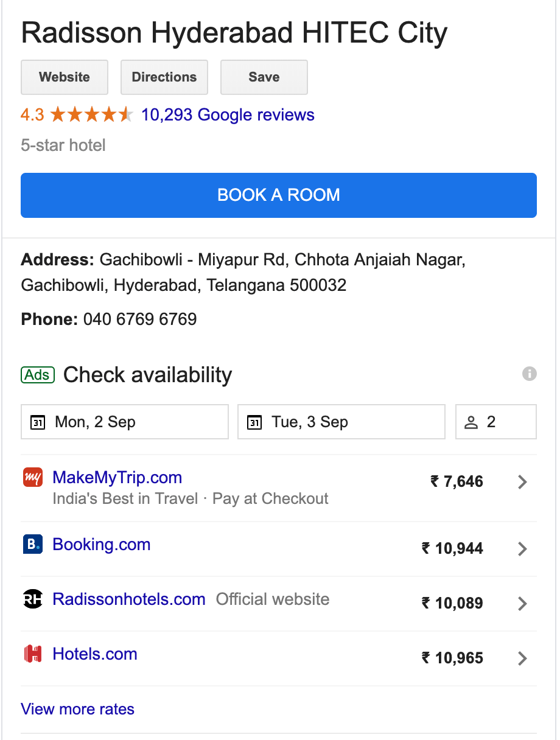
Task: Get Directions to the hotel
Action: 164,77
